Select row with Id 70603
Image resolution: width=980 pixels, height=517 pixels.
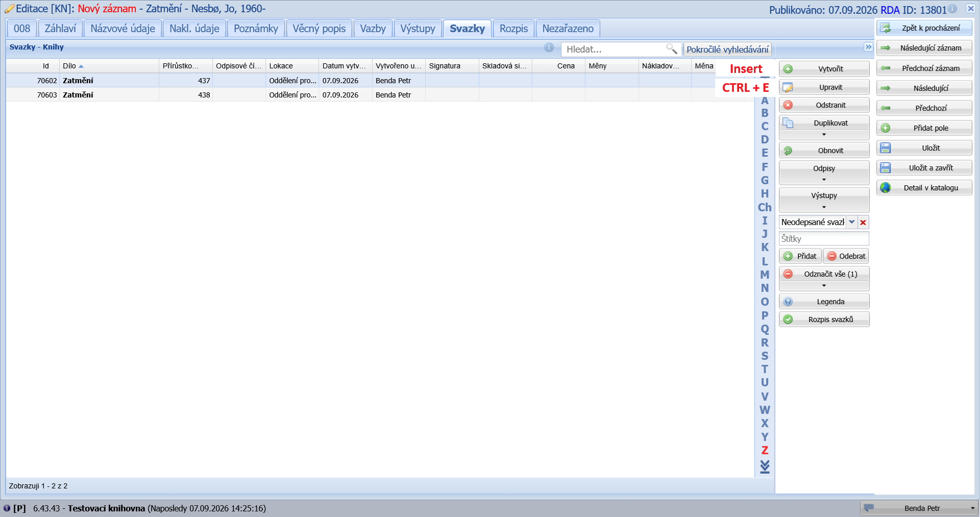tap(380, 95)
